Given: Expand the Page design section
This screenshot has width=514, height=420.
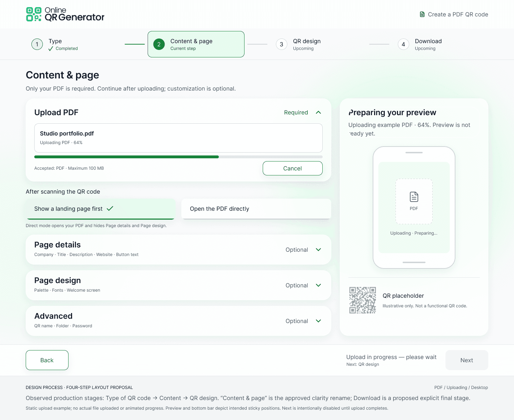Looking at the screenshot, I should click(178, 285).
